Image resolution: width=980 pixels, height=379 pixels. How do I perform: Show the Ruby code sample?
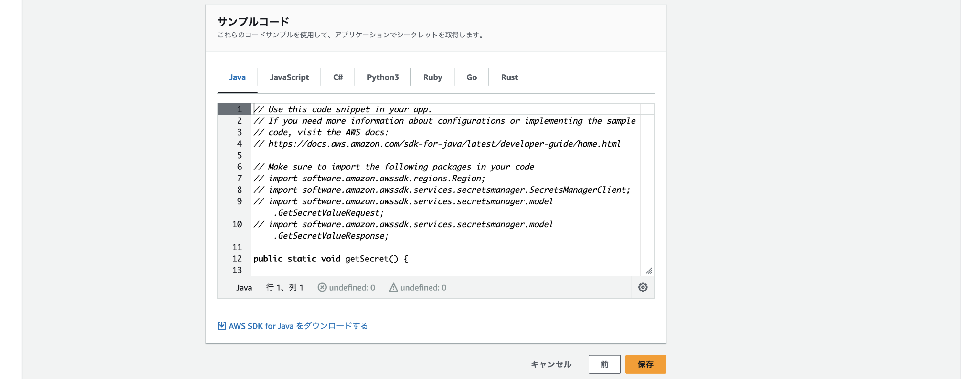pos(432,77)
